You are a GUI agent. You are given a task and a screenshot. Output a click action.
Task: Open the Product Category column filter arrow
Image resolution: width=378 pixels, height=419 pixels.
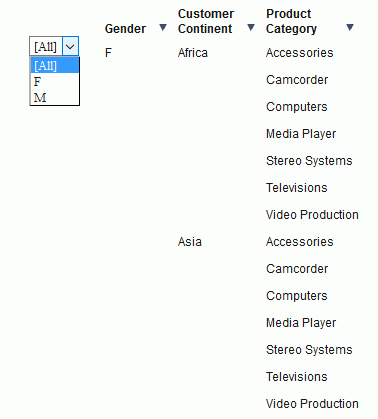(x=350, y=28)
